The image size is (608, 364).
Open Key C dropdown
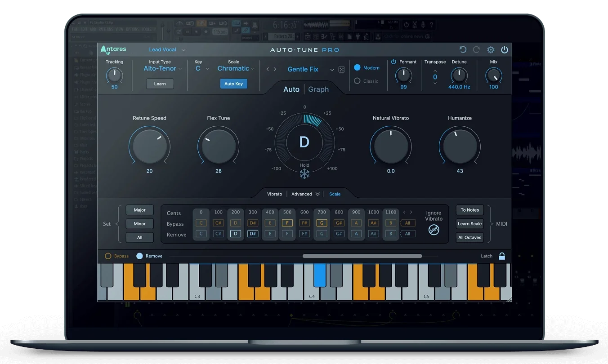tap(202, 69)
